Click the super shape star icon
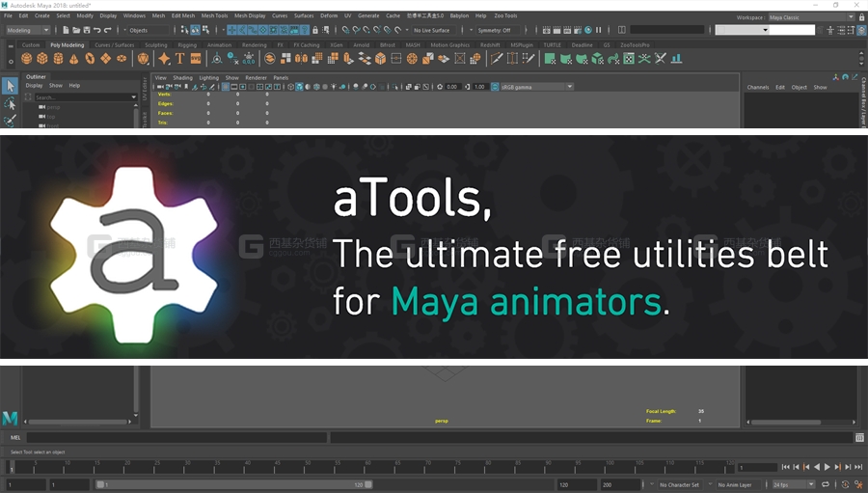Viewport: 868px width, 493px height. [164, 58]
